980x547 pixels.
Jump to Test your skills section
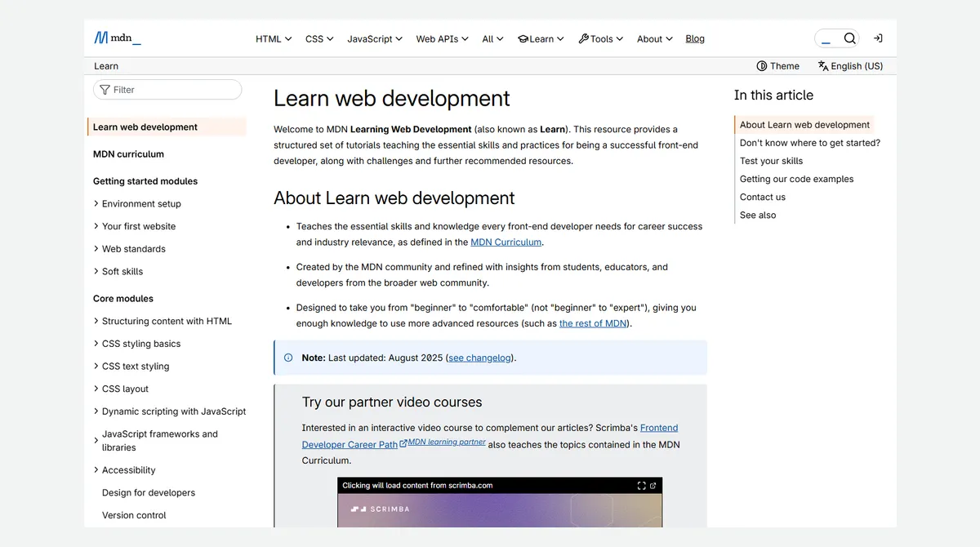pyautogui.click(x=771, y=161)
